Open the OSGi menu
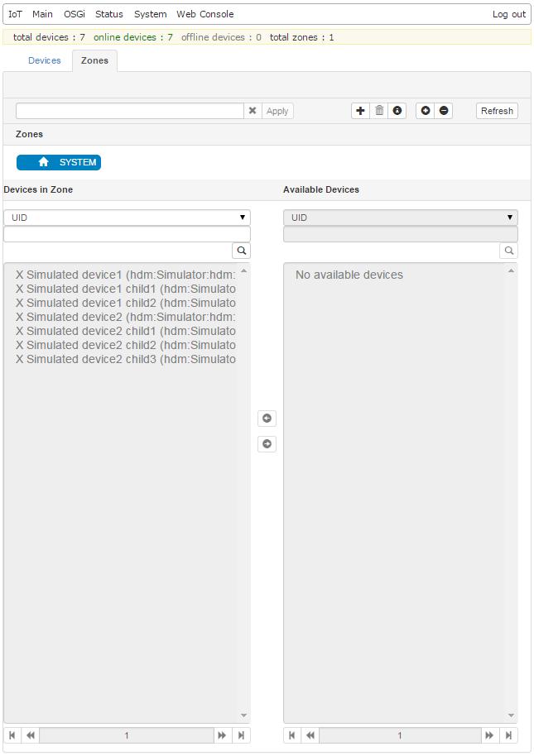The width and height of the screenshot is (534, 756). pos(75,14)
